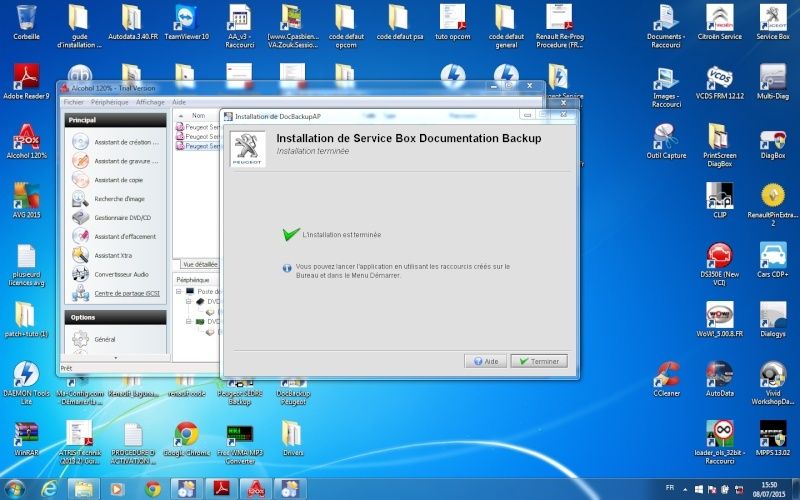Launch Assistant de création in Alcohol
Image resolution: width=800 pixels, height=500 pixels.
[x=115, y=142]
